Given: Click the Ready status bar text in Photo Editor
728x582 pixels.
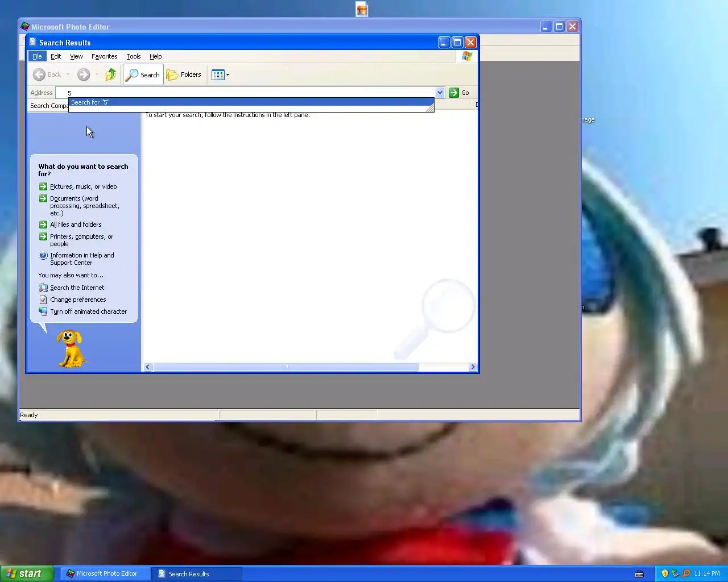Looking at the screenshot, I should tap(29, 415).
